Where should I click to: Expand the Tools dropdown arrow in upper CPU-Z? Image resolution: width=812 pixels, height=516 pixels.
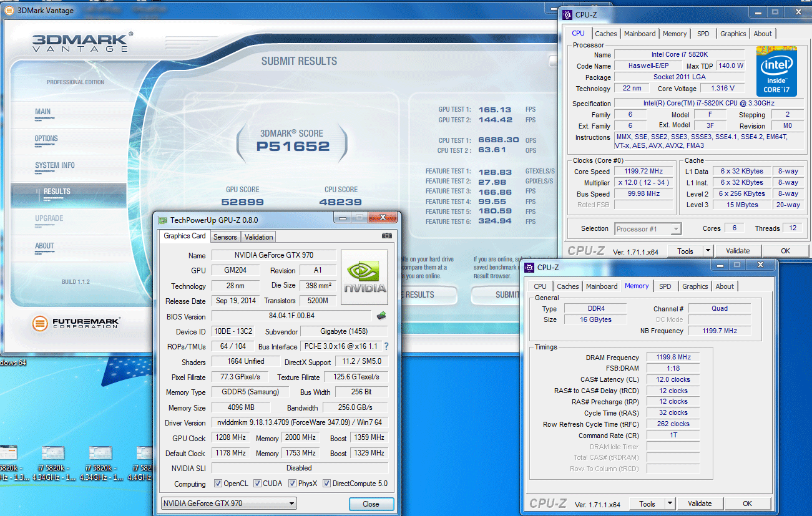click(708, 251)
